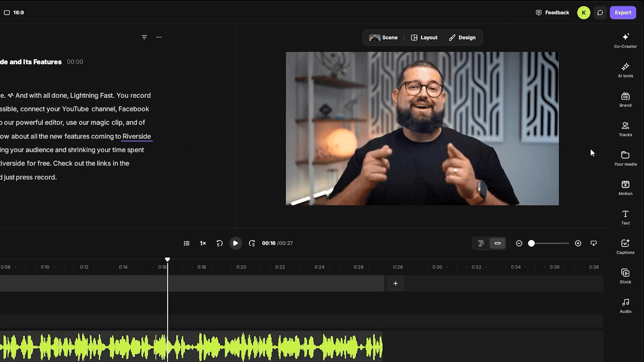Select the Layout tab

click(x=424, y=38)
